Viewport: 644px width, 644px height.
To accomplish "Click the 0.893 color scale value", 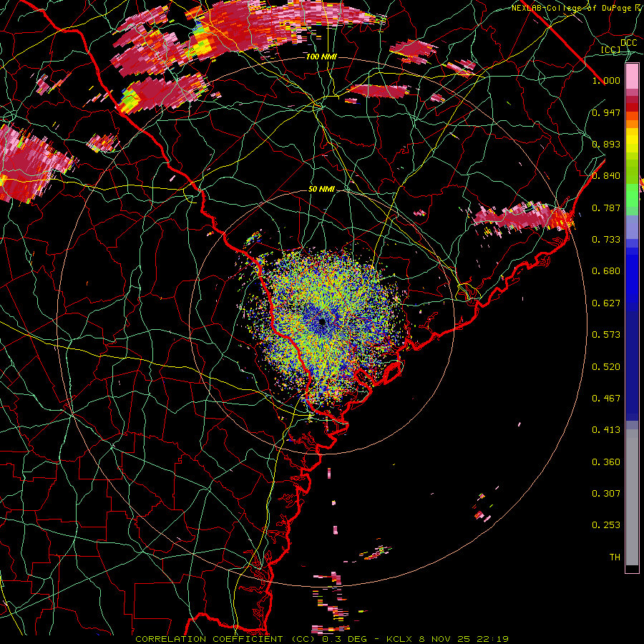I will point(606,144).
